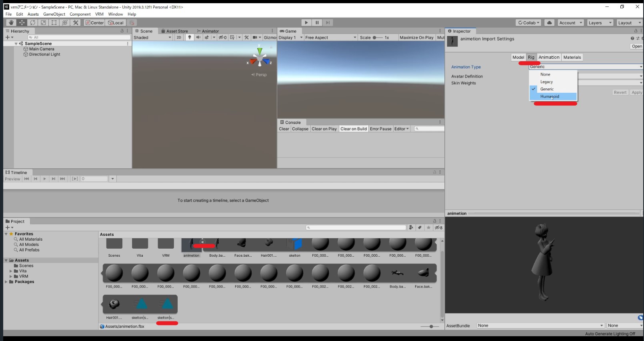This screenshot has width=644, height=341.
Task: Open the Asset Store tab
Action: point(174,31)
